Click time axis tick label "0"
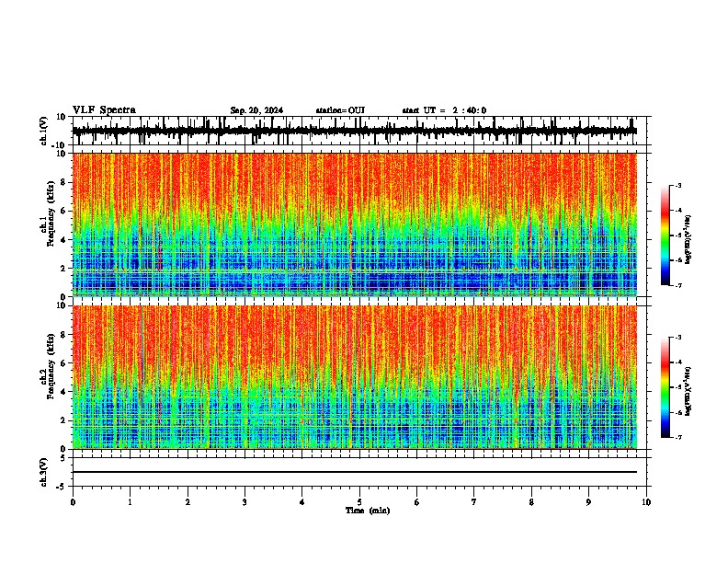Viewport: 728px width, 563px height. (73, 501)
